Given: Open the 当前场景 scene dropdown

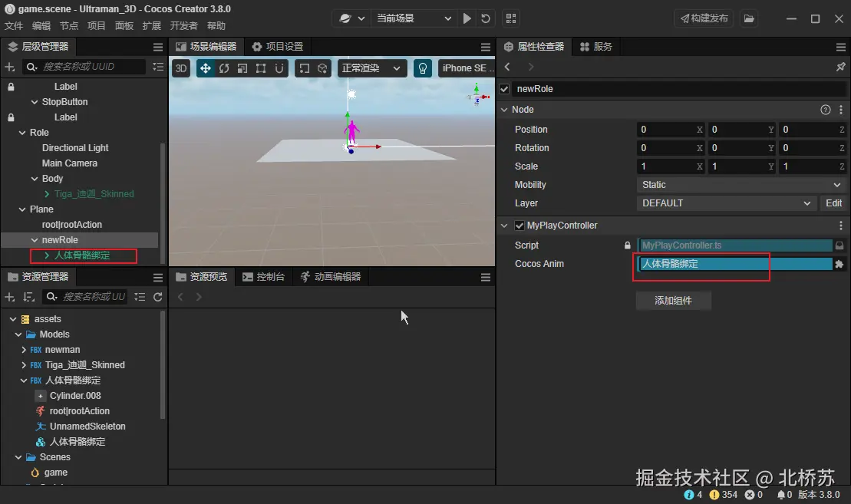Looking at the screenshot, I should pos(414,18).
